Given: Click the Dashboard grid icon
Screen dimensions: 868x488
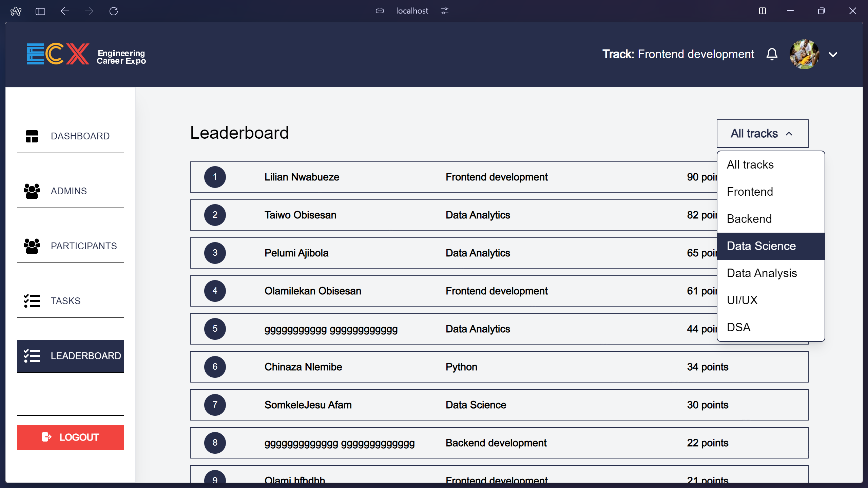Looking at the screenshot, I should pyautogui.click(x=32, y=136).
